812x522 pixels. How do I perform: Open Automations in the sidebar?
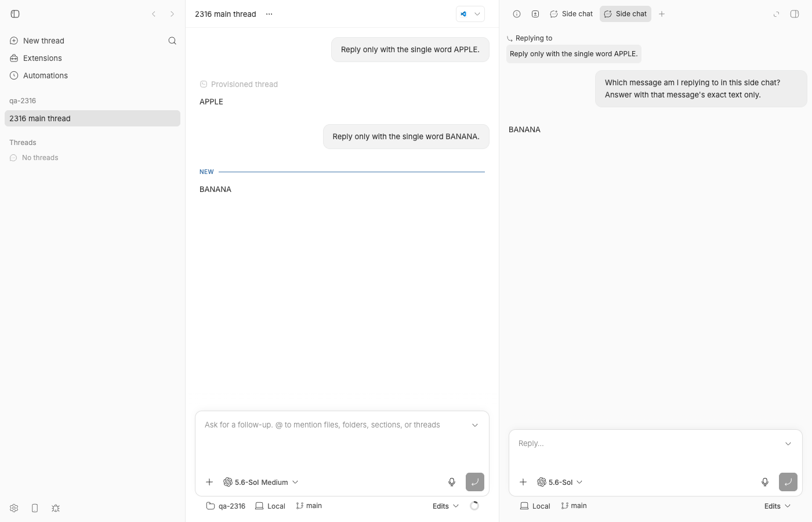(39, 75)
